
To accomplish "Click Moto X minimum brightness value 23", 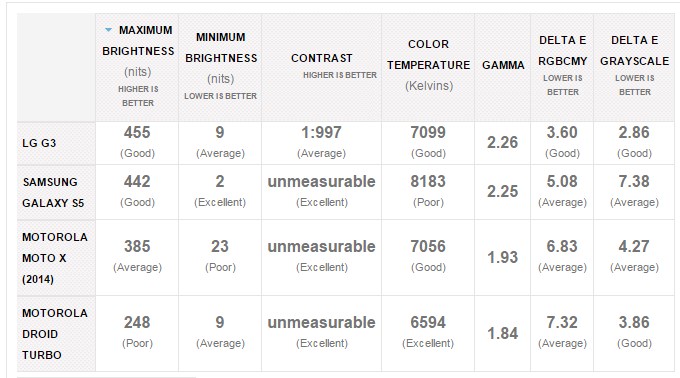I will (220, 246).
